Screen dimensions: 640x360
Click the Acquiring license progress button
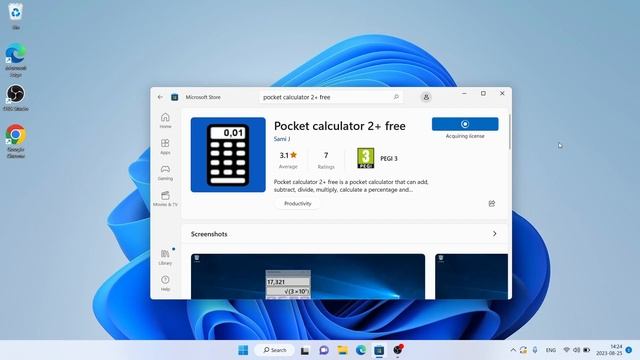pos(465,124)
